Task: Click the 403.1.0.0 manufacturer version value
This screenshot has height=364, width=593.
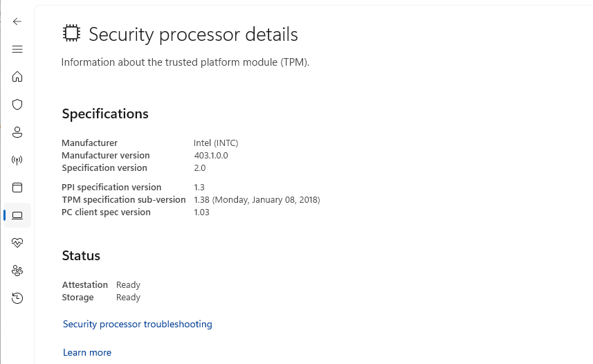Action: click(211, 156)
